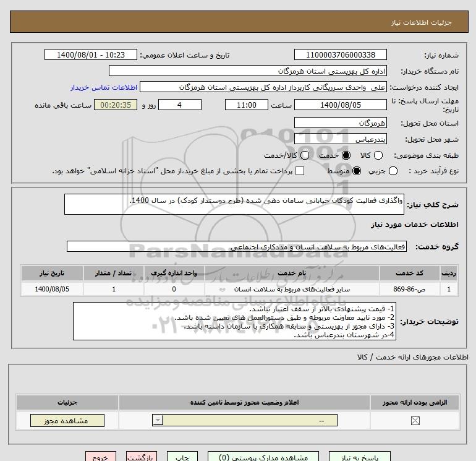Select the جزیی purchase process option

pos(393,171)
